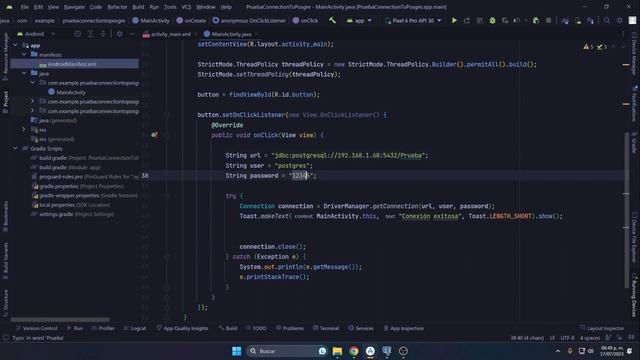This screenshot has height=360, width=640.
Task: Collapse the manifests folder
Action: [x=24, y=54]
